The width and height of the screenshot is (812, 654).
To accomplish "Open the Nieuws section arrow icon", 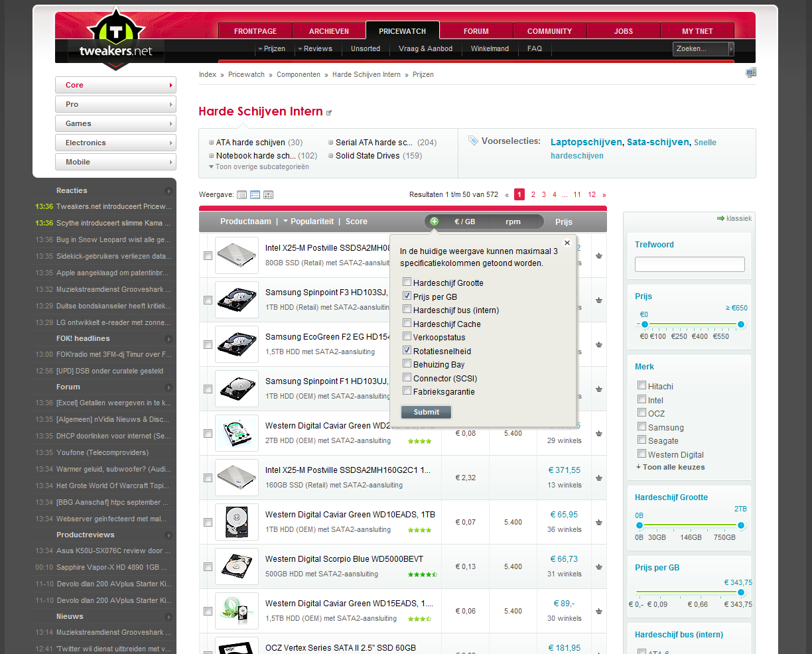I will pos(169,617).
